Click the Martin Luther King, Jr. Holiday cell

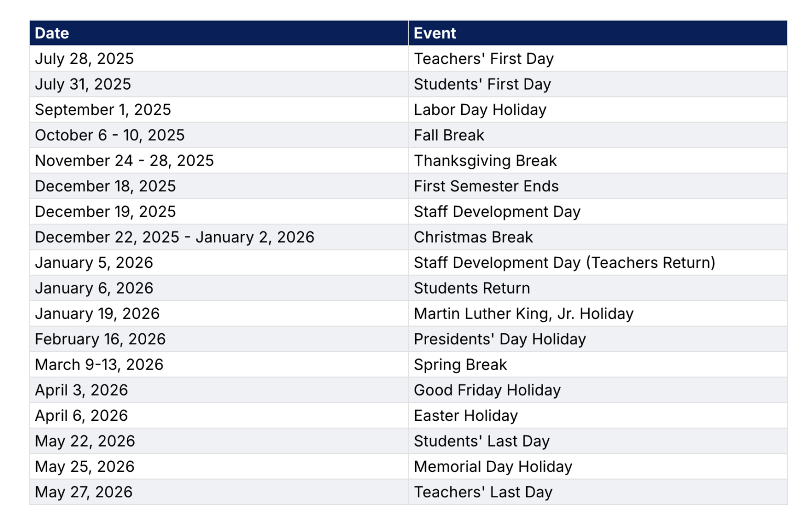point(598,313)
